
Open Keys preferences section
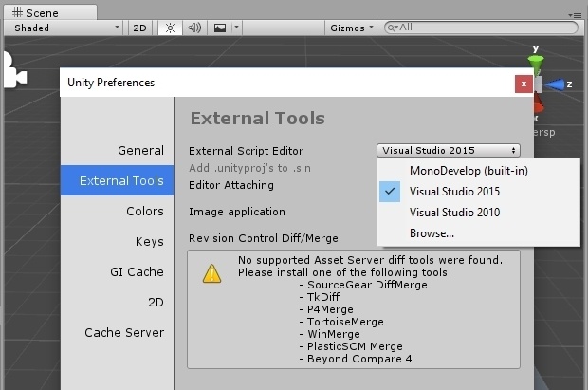click(117, 241)
